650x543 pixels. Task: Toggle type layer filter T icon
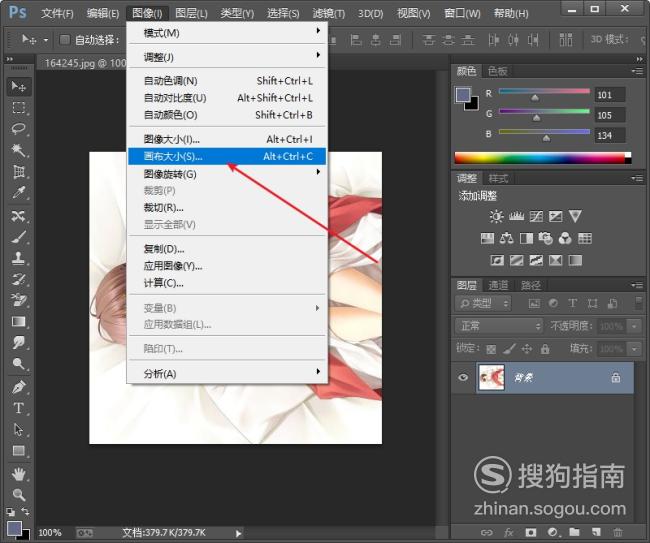click(x=572, y=304)
